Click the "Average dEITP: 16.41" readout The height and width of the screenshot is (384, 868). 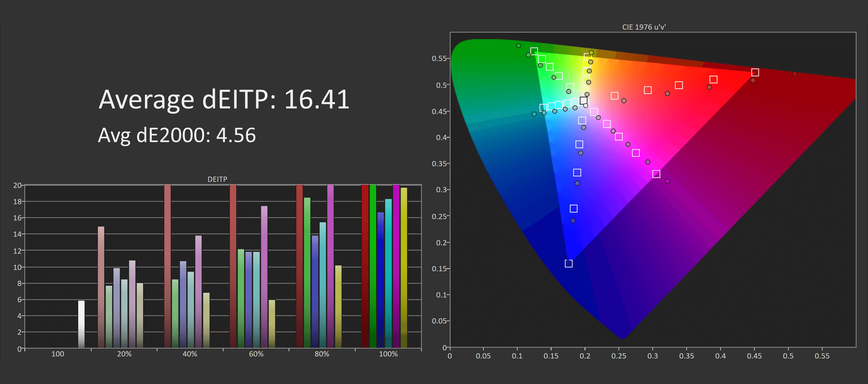coord(224,100)
